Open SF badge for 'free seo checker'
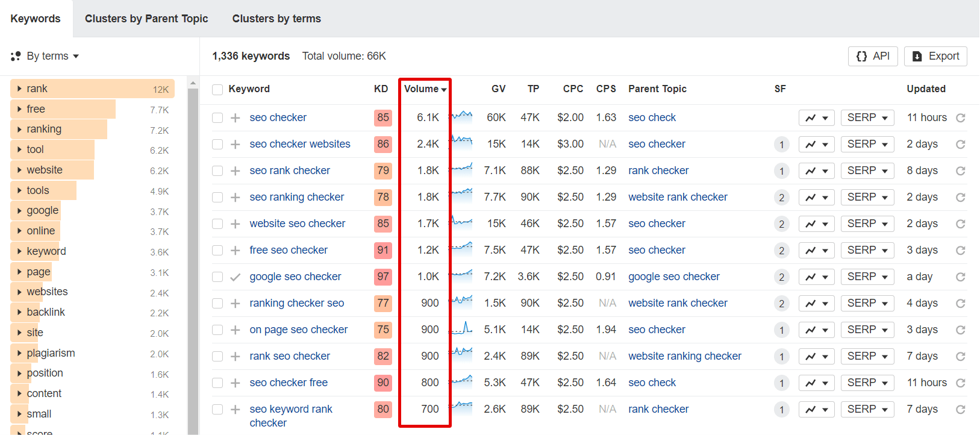980x435 pixels. coord(781,251)
